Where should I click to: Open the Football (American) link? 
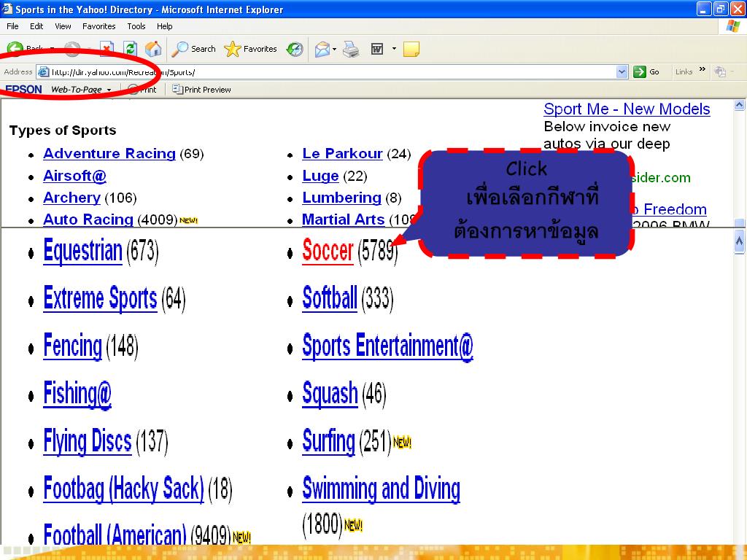click(115, 534)
